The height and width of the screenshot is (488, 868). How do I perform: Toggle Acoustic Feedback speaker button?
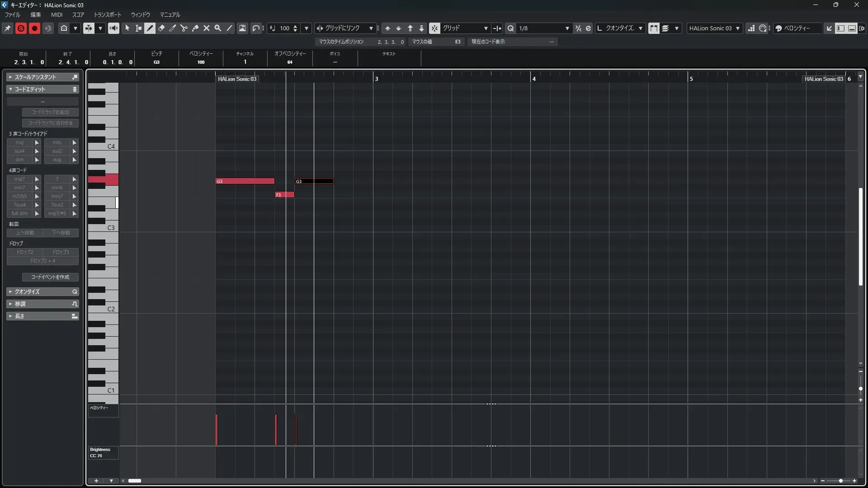click(113, 28)
